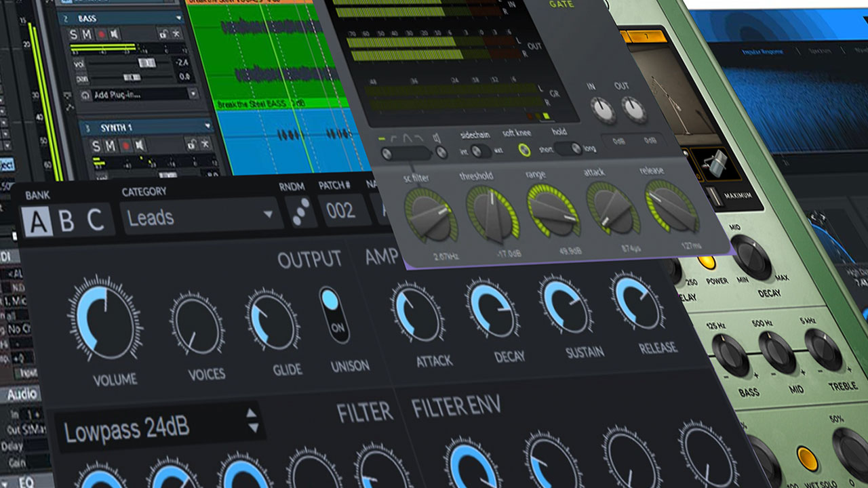This screenshot has height=488, width=868.
Task: Toggle the UNISON switch off
Action: click(x=334, y=314)
